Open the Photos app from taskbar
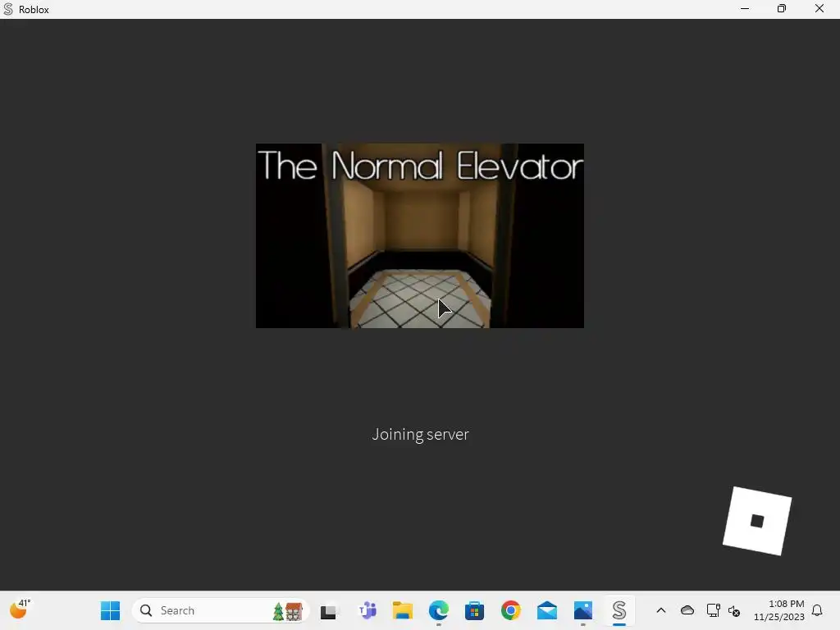Viewport: 840px width, 630px height. pyautogui.click(x=583, y=610)
